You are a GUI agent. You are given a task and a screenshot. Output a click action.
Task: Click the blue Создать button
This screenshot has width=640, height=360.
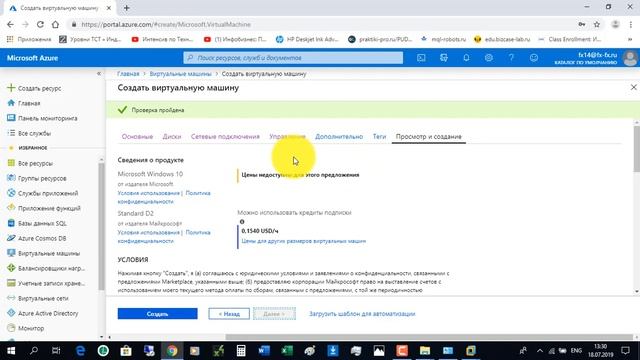[x=158, y=314]
